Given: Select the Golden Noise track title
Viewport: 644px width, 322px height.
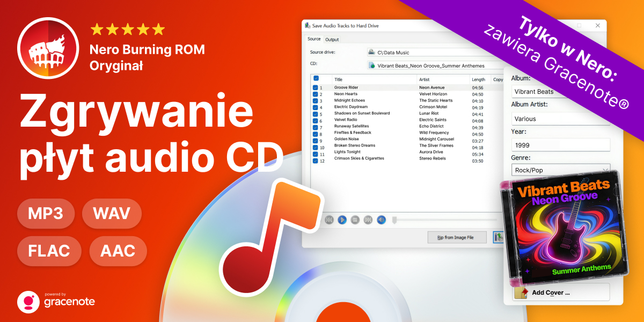Looking at the screenshot, I should point(347,140).
